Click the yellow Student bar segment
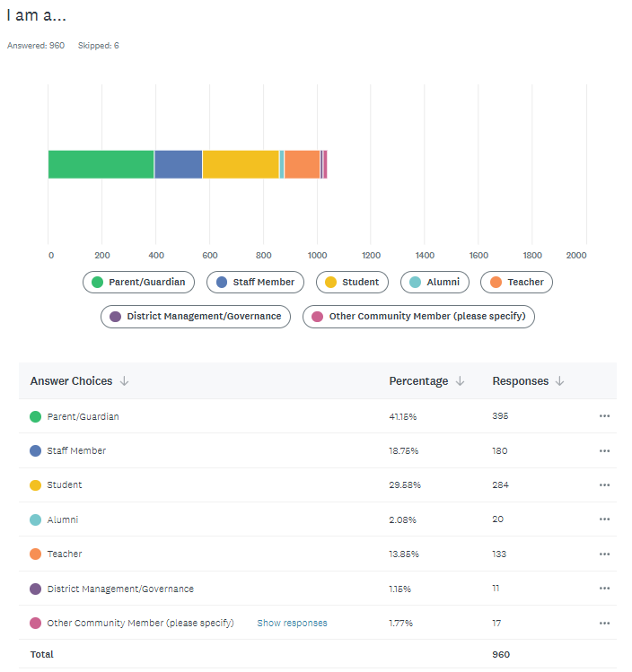This screenshot has width=632, height=672. 241,164
